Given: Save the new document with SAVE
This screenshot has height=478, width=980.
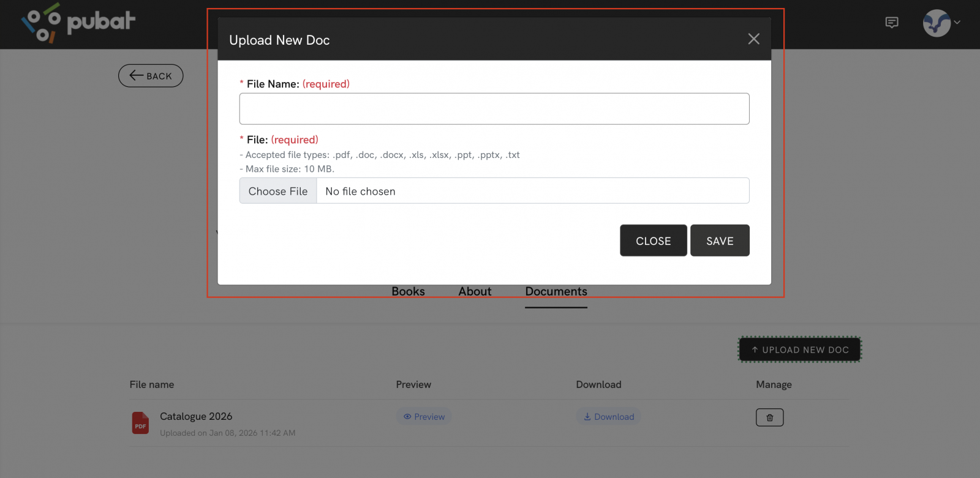Looking at the screenshot, I should coord(719,241).
